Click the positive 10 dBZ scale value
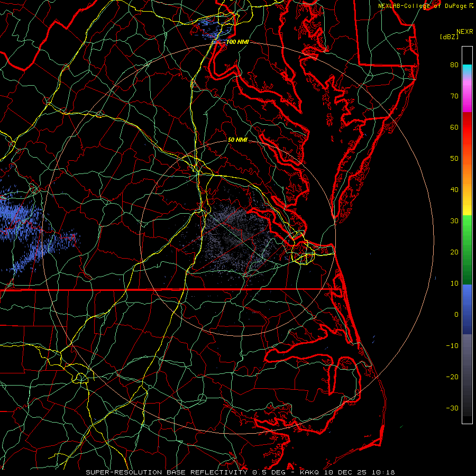 454,283
